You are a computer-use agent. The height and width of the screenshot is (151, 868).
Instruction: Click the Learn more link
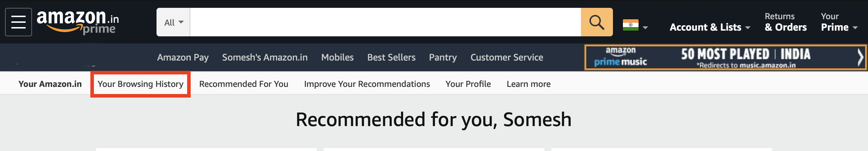[529, 84]
